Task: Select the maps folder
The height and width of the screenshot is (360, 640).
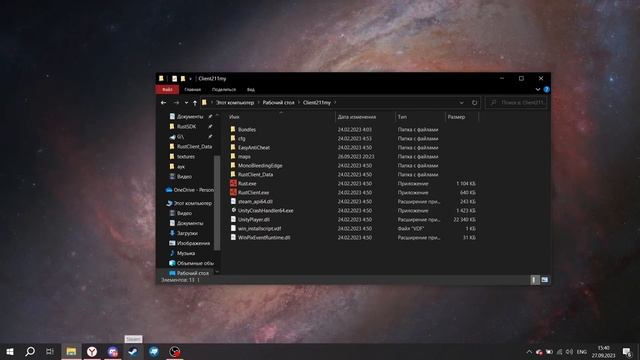Action: tap(244, 156)
